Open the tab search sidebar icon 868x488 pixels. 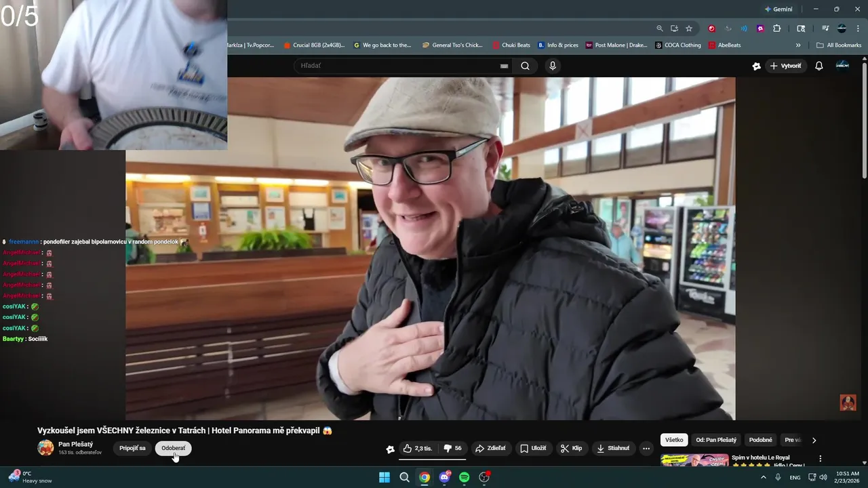tap(801, 28)
